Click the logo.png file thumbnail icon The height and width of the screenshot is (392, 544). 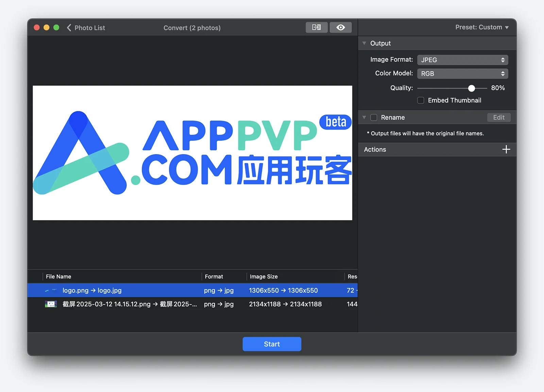(51, 290)
